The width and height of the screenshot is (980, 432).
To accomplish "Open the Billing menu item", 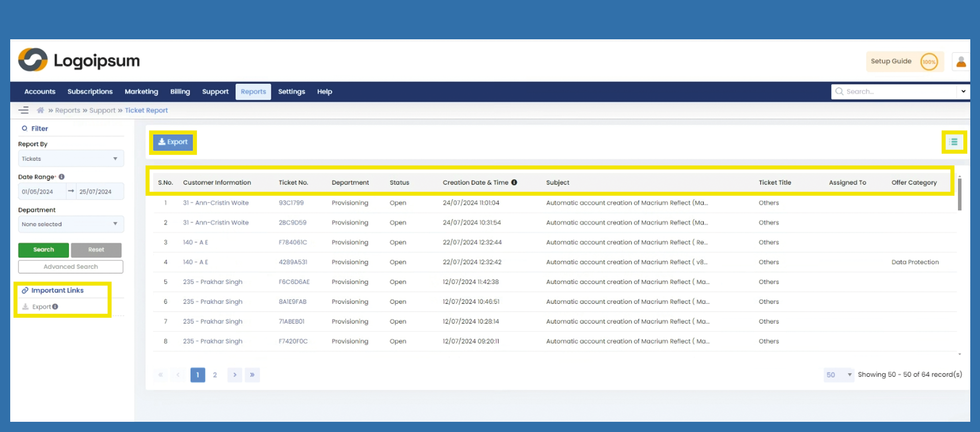I will tap(180, 91).
